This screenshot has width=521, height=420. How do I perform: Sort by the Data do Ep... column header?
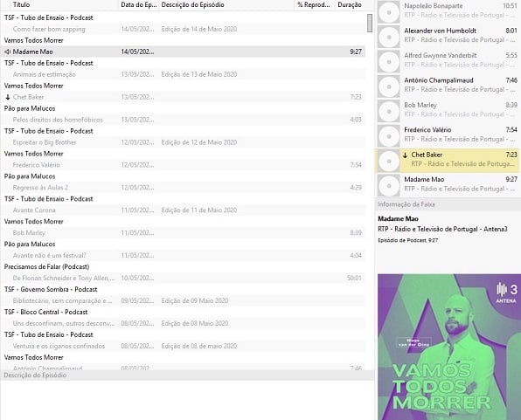coord(139,5)
